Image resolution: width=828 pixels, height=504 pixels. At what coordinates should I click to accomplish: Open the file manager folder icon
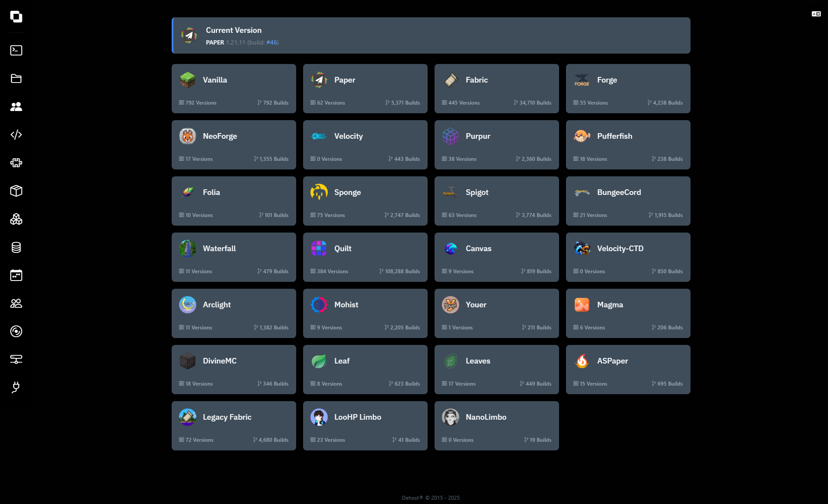16,79
